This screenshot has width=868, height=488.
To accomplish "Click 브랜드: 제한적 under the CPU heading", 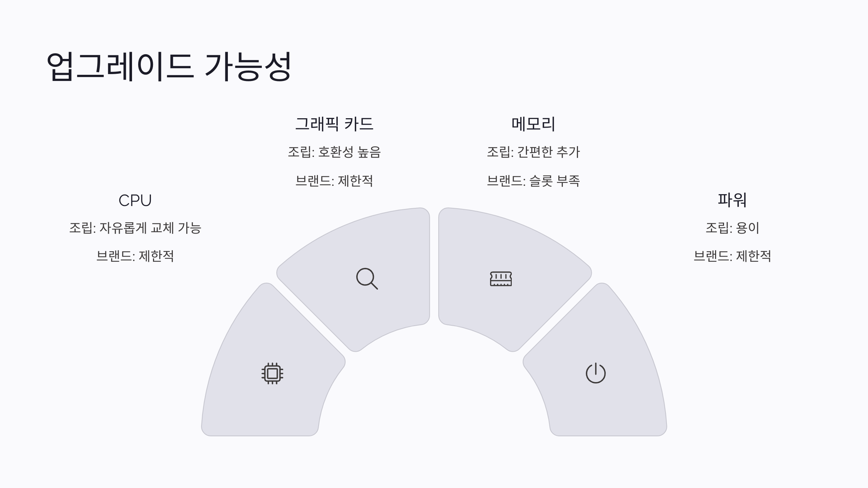I will [x=135, y=256].
